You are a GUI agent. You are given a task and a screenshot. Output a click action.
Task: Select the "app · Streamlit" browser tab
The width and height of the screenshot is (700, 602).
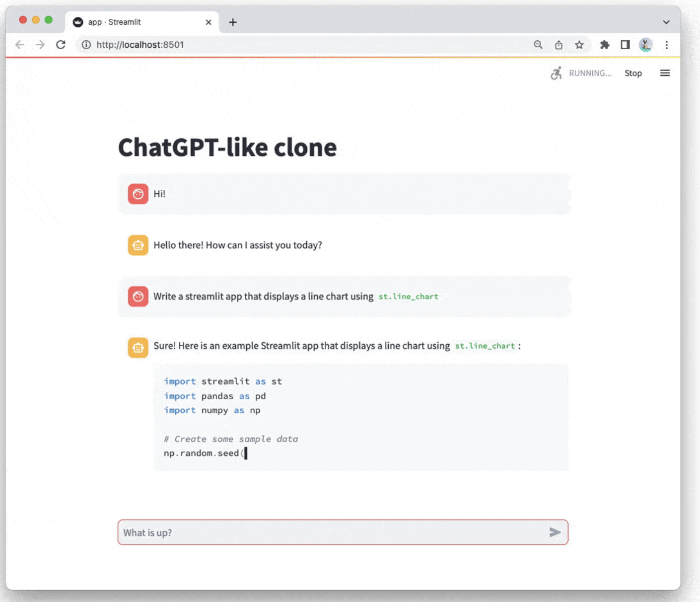click(142, 22)
